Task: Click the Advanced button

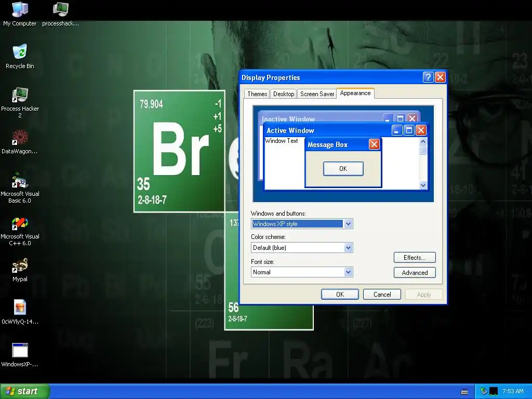Action: pyautogui.click(x=415, y=272)
